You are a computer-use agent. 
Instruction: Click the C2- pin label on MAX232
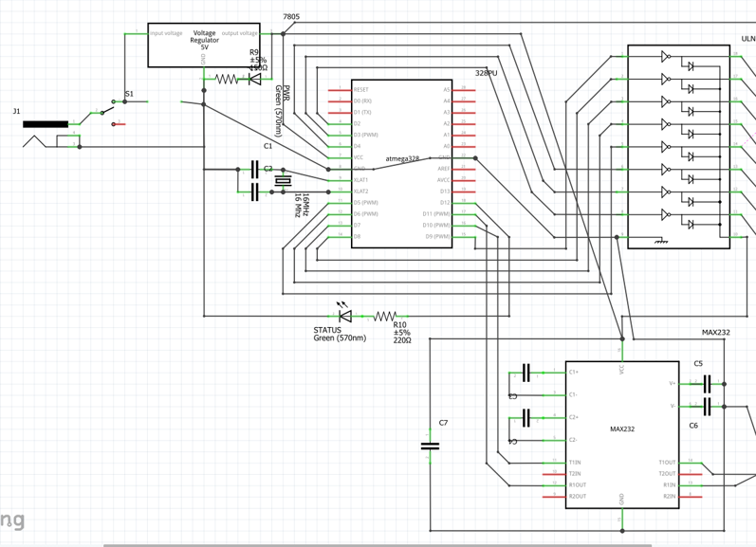click(573, 440)
